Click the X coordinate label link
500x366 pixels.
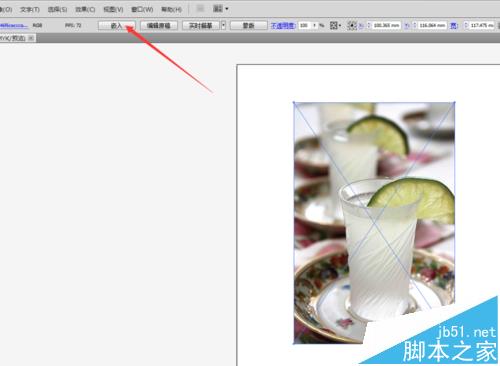tap(361, 25)
